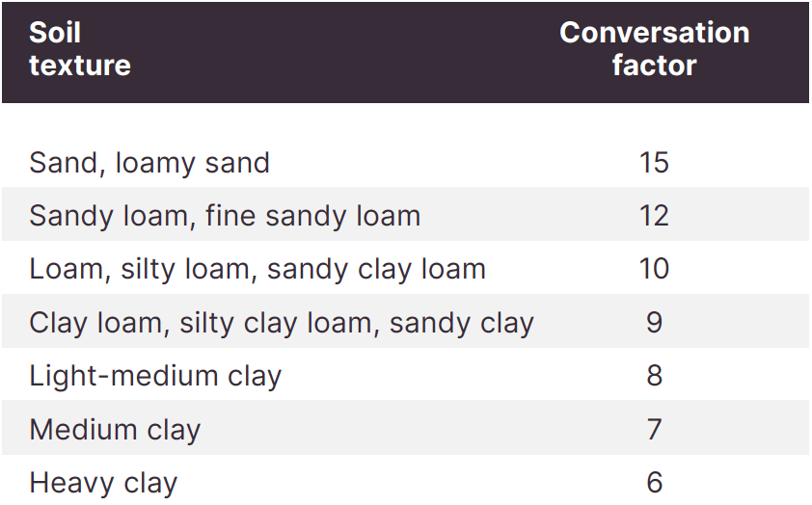Image resolution: width=812 pixels, height=505 pixels.
Task: Click the sandy clay loam text
Action: click(x=376, y=270)
